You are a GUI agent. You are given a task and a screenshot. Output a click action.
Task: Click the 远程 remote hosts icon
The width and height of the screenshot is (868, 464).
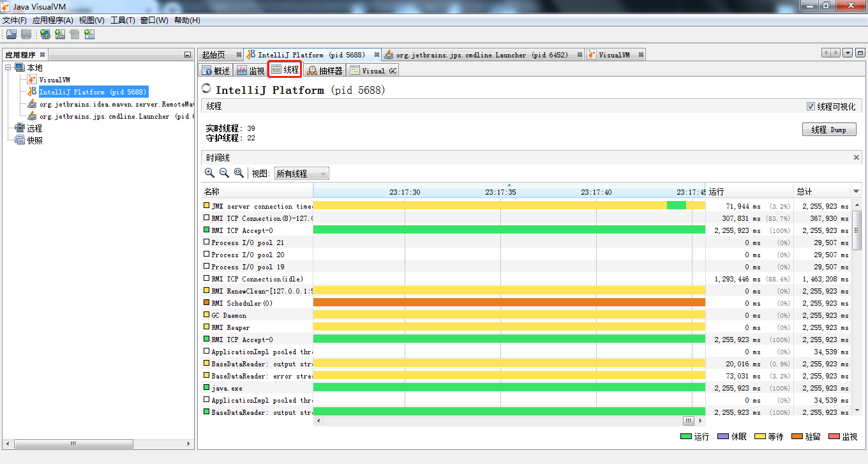20,128
